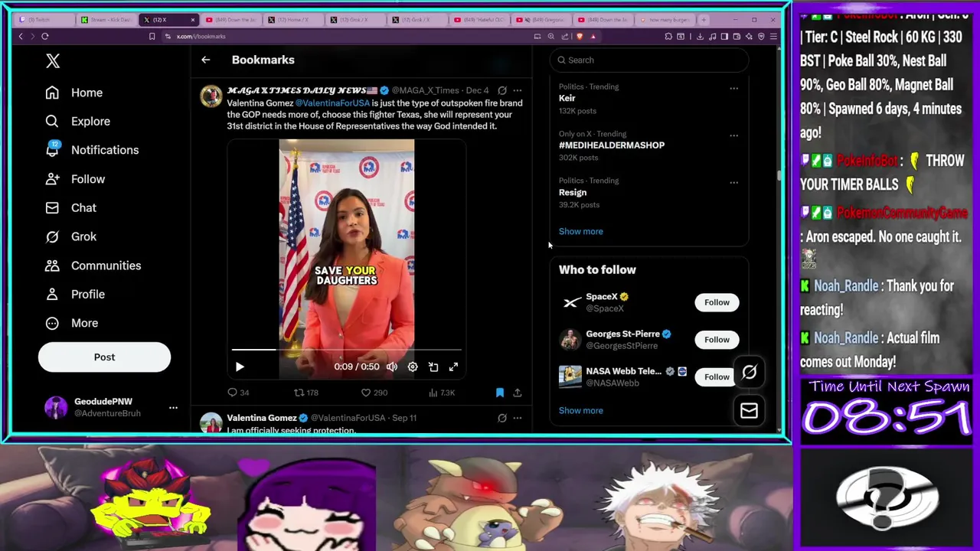Open a new browser tab
Viewport: 980px width, 551px height.
pos(704,20)
